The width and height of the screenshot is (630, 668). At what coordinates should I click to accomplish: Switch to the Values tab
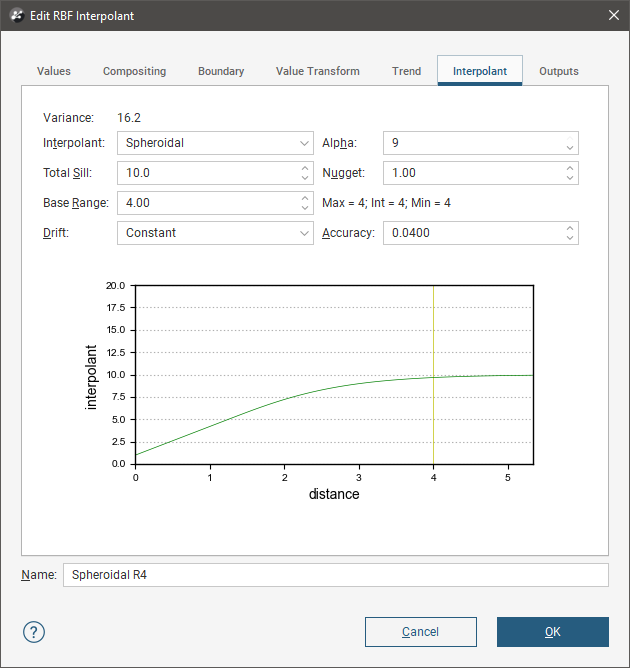click(x=54, y=71)
